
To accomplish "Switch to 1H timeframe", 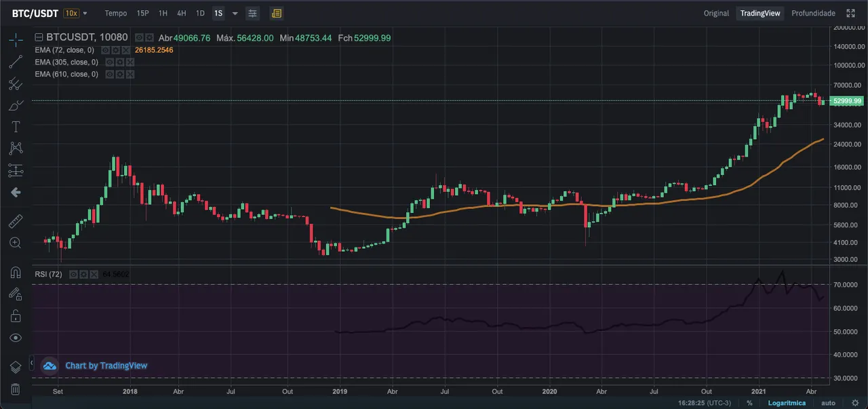I will [x=163, y=13].
